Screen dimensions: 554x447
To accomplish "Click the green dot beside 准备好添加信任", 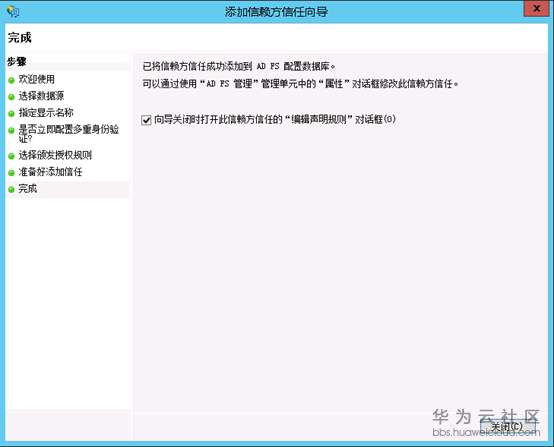I will coord(11,173).
